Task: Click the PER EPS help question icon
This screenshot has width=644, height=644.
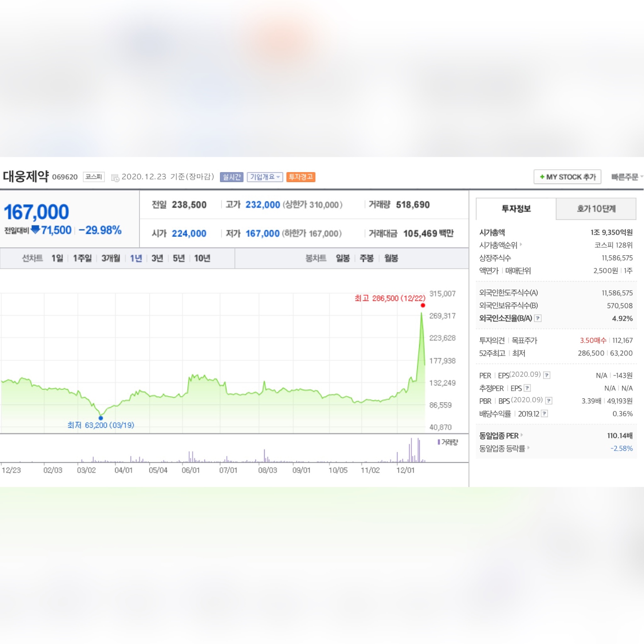Action: click(x=547, y=375)
